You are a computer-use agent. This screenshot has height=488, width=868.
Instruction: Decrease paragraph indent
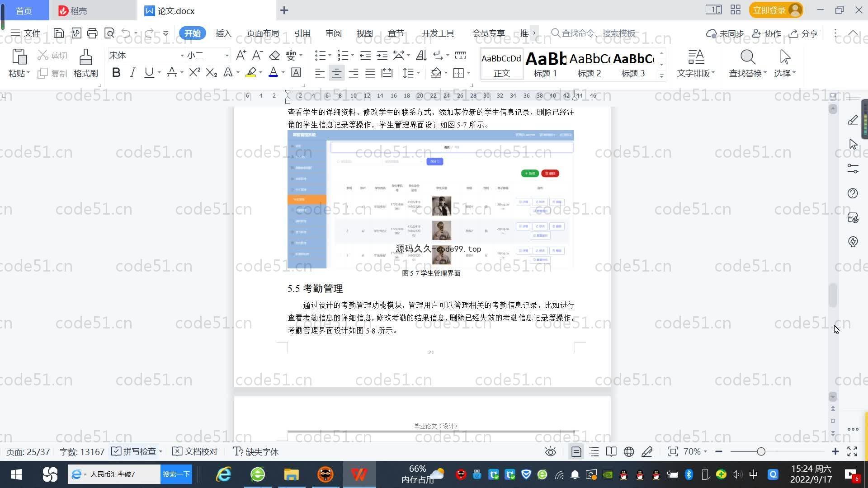tap(365, 56)
